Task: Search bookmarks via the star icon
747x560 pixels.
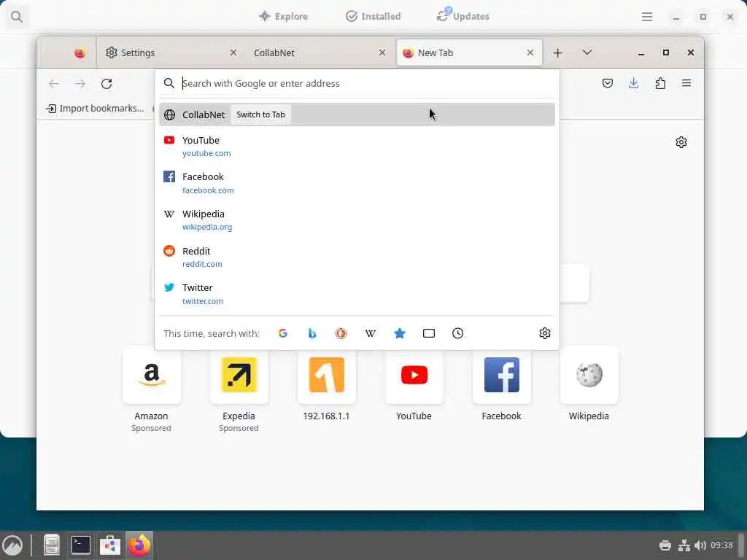Action: pos(400,333)
